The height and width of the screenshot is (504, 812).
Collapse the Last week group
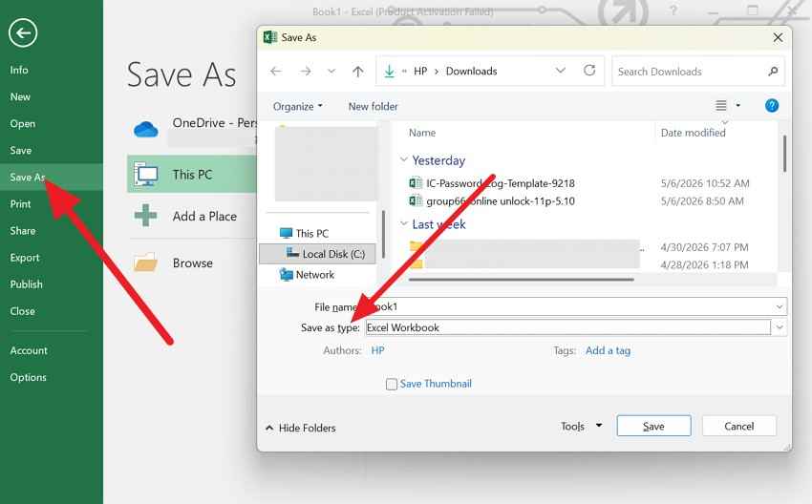click(x=404, y=223)
